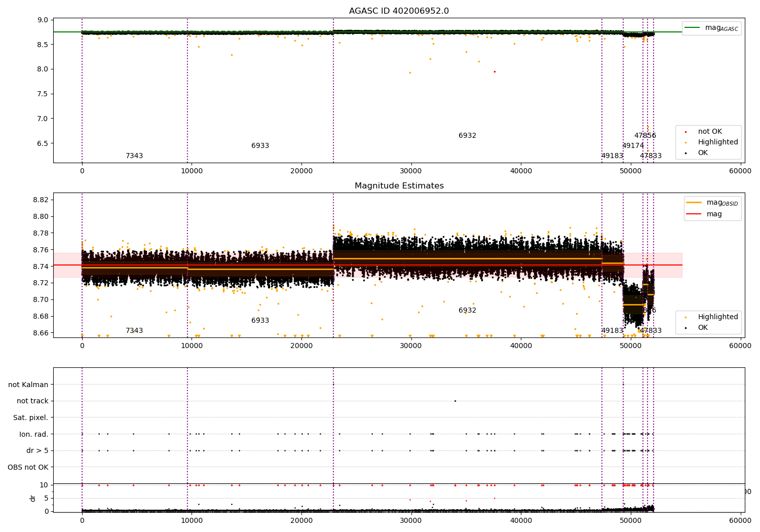
Task: Click label 6932 in the Magnitude Estimates plot
Action: point(467,311)
